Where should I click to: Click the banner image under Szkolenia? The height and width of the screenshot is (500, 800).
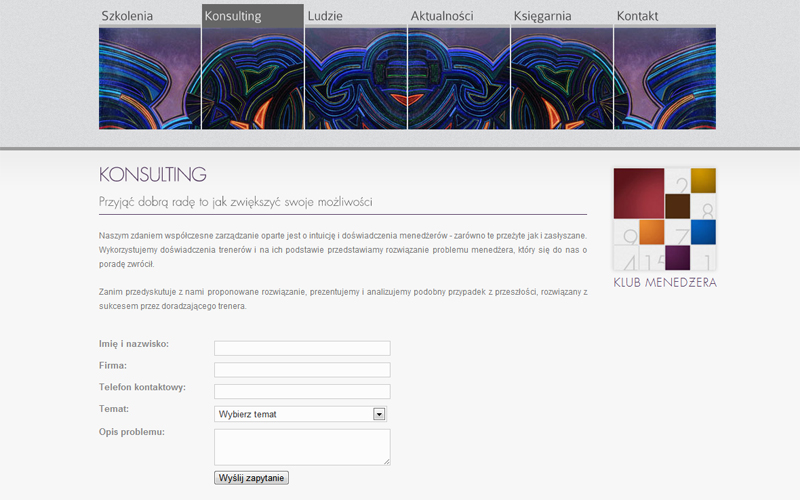pyautogui.click(x=150, y=78)
